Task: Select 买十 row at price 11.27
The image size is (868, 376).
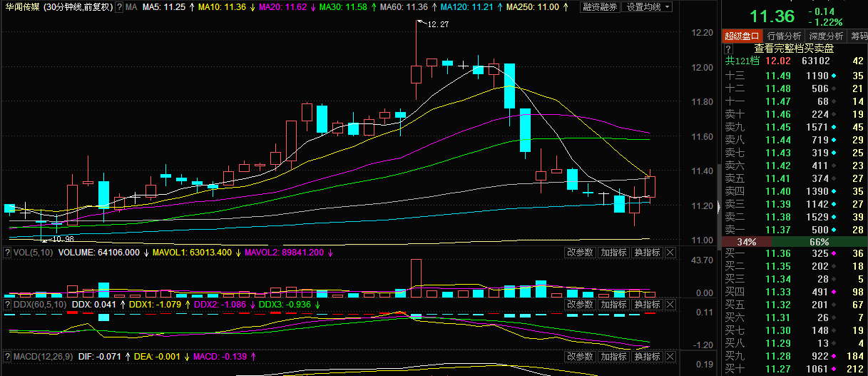Action: tap(795, 369)
